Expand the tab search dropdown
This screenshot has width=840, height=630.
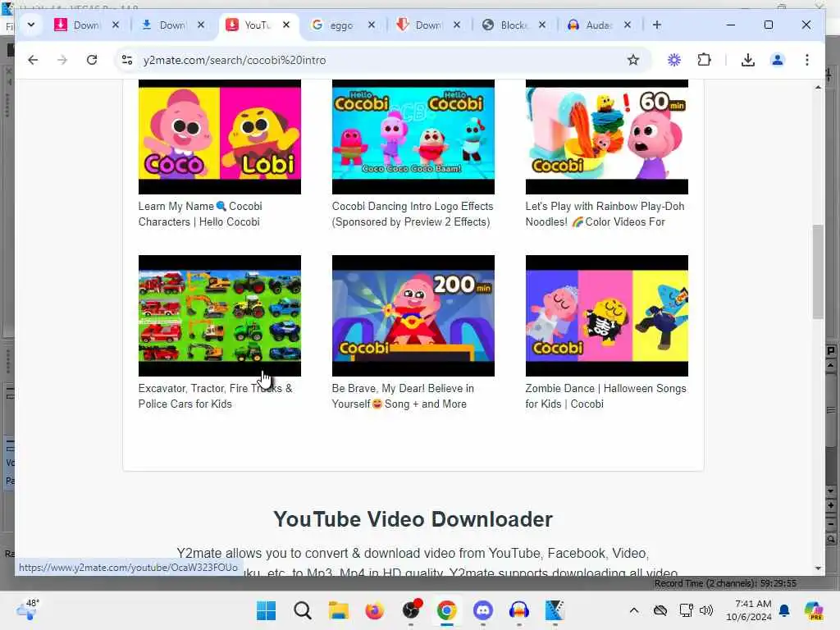pyautogui.click(x=31, y=25)
